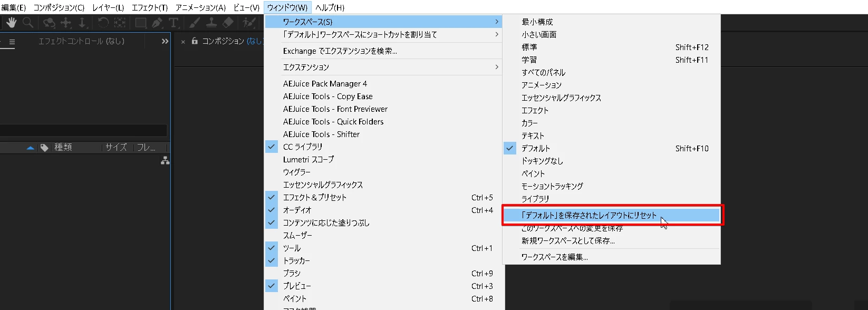Select the Rotation tool
Screen dimensions: 868x310
click(103, 23)
